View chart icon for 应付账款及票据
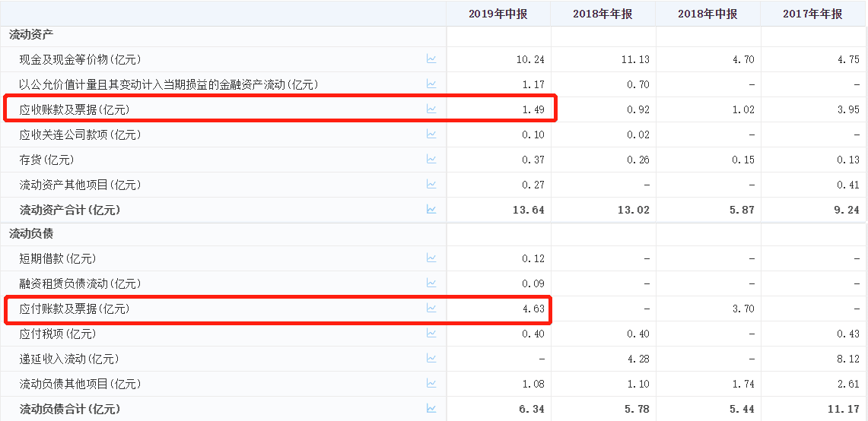 [431, 308]
